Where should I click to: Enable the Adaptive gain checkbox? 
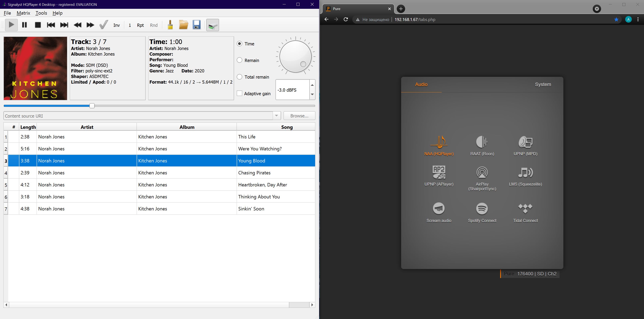click(x=239, y=94)
